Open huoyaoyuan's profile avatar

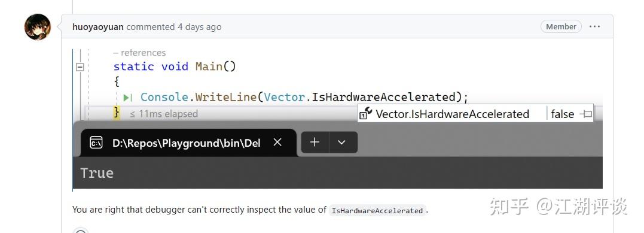click(38, 27)
